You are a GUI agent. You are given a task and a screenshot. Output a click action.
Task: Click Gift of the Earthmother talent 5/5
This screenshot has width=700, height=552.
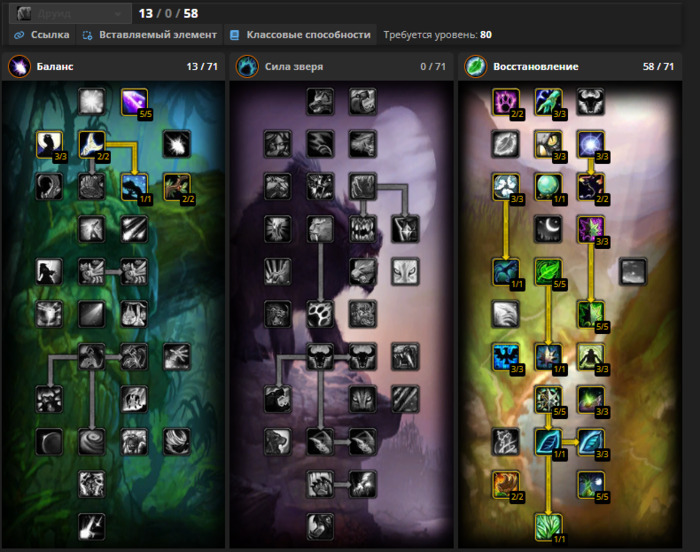tap(591, 484)
